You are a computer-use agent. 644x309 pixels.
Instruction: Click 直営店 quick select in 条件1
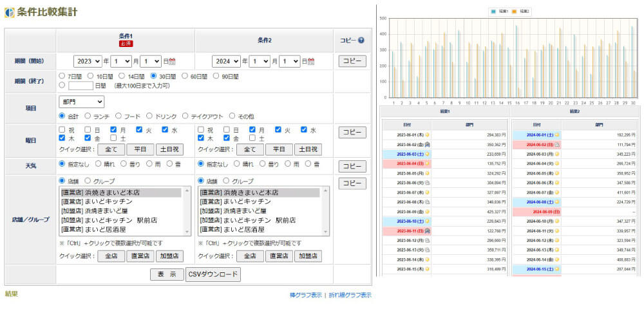(x=140, y=256)
